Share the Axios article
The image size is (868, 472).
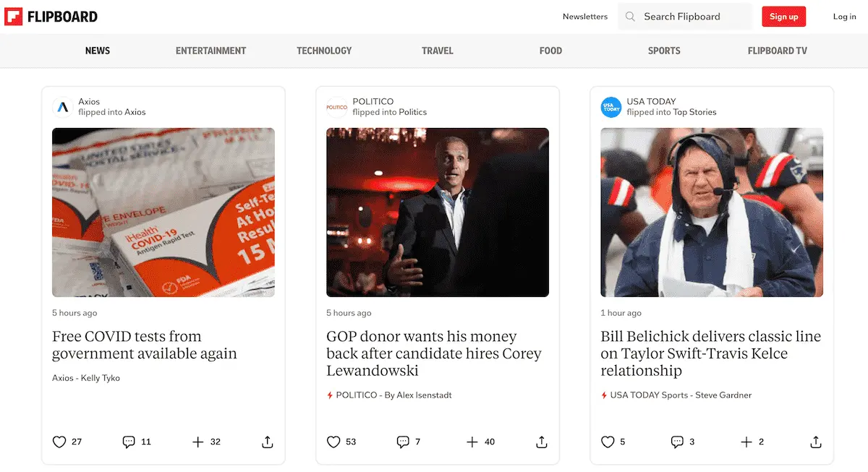(266, 442)
